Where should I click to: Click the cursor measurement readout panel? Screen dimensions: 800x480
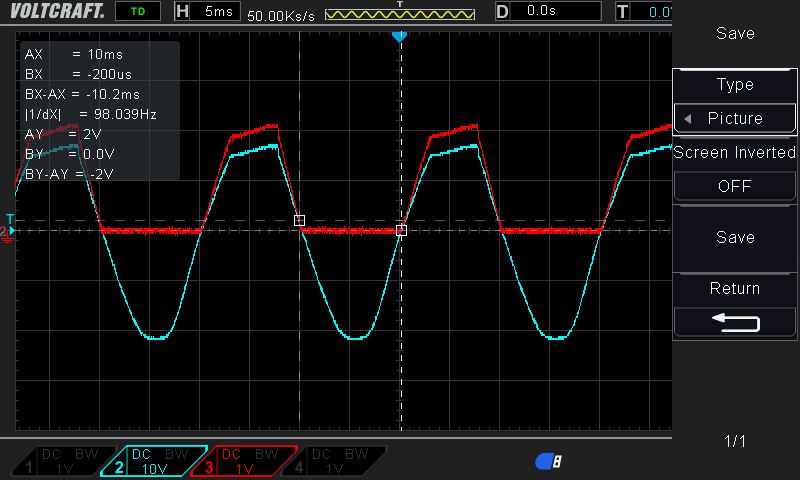[x=98, y=111]
